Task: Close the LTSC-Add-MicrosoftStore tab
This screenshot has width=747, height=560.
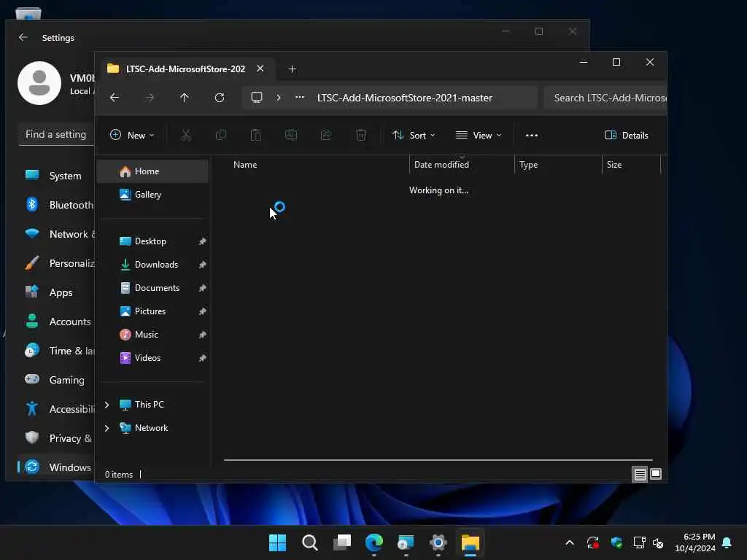Action: pos(260,69)
